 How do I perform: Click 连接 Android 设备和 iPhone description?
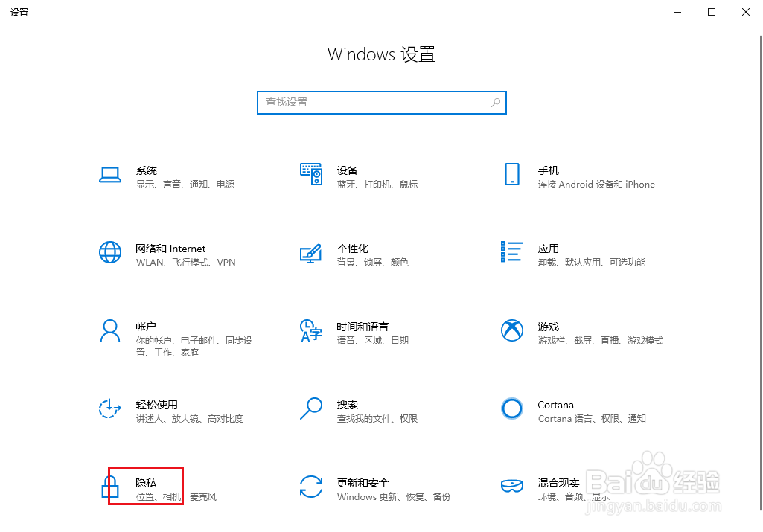pyautogui.click(x=596, y=185)
